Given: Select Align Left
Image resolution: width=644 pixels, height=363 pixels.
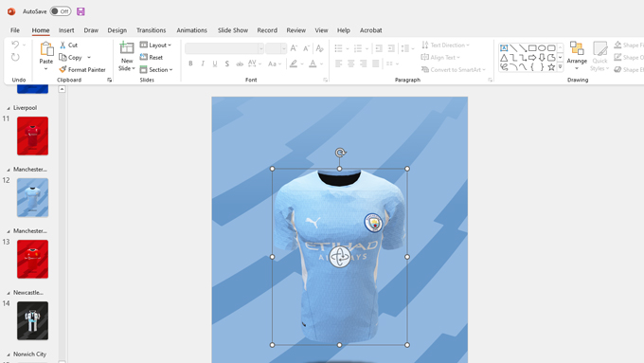Looking at the screenshot, I should point(338,64).
